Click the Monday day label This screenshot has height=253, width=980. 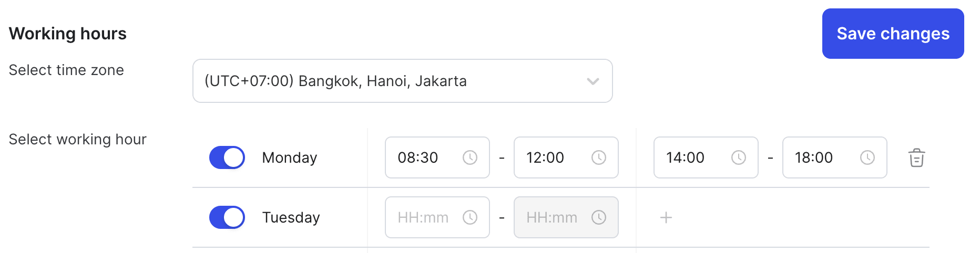[x=290, y=157]
